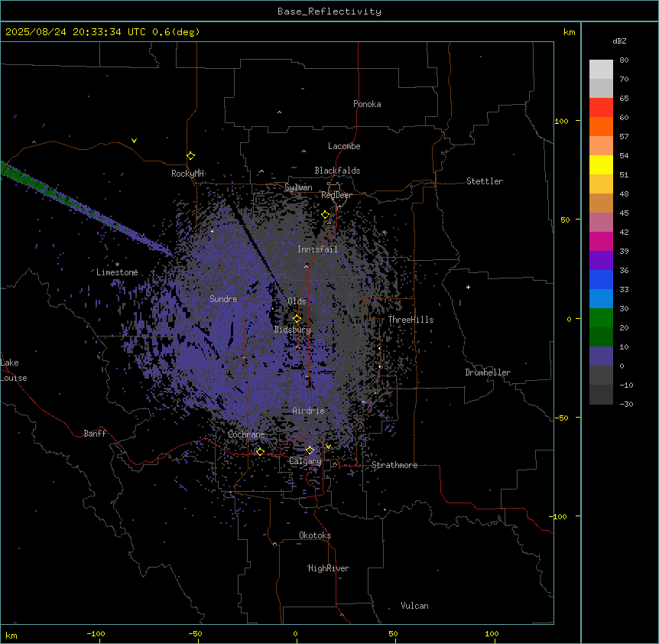Image resolution: width=659 pixels, height=644 pixels.
Task: Click the royal blue legend swatch at 36
Action: [x=601, y=279]
